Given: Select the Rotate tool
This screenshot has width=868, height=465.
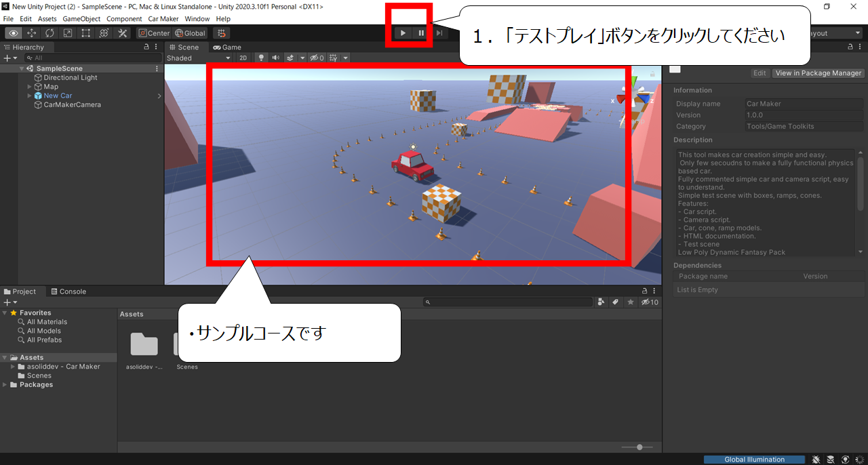Looking at the screenshot, I should (x=50, y=33).
